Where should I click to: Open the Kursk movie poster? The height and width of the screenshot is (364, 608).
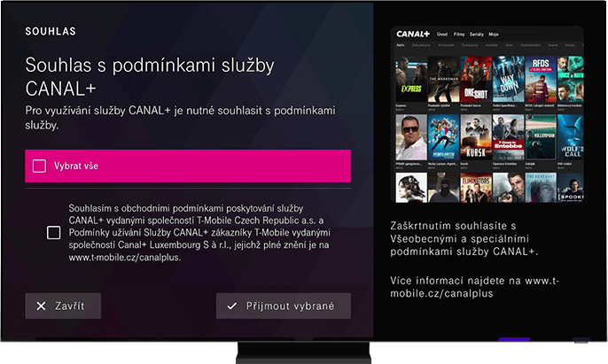[x=476, y=137]
